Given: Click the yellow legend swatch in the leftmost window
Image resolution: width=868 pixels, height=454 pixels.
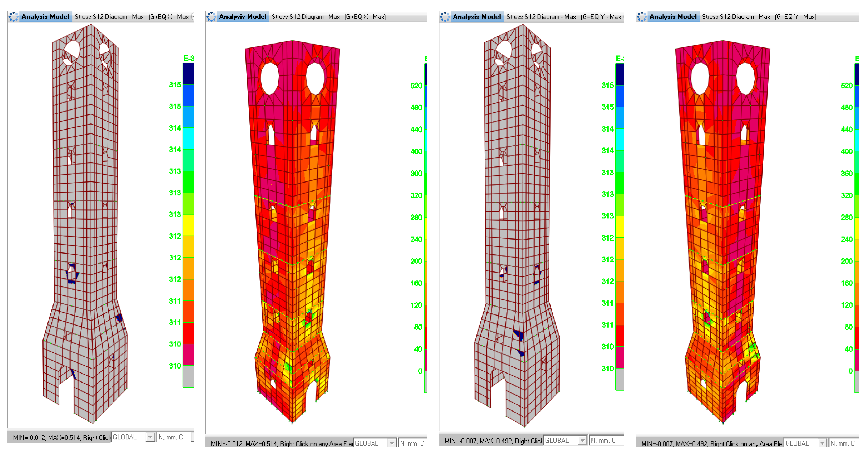Looking at the screenshot, I should pyautogui.click(x=188, y=225).
